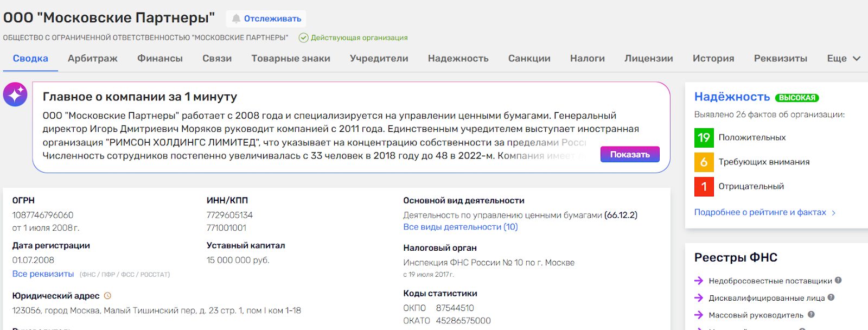
Task: Click green 19 positive facts box
Action: (x=704, y=138)
